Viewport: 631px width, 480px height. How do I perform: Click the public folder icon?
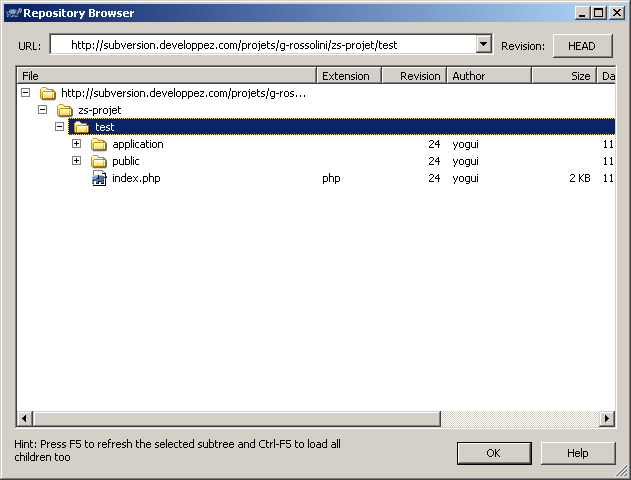click(98, 161)
